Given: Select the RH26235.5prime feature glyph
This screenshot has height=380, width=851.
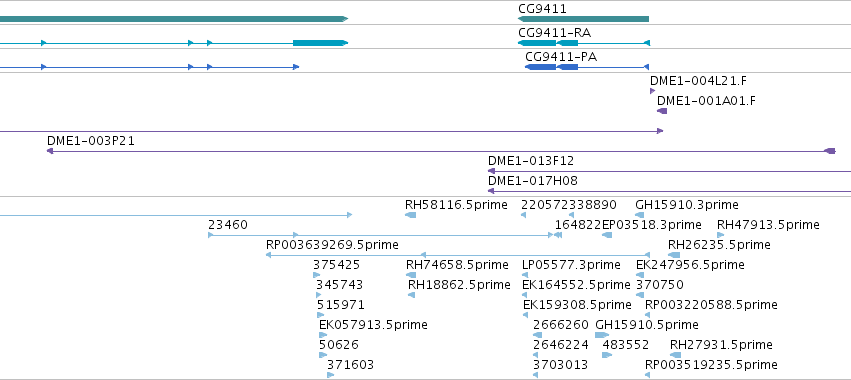Looking at the screenshot, I should point(674,255).
